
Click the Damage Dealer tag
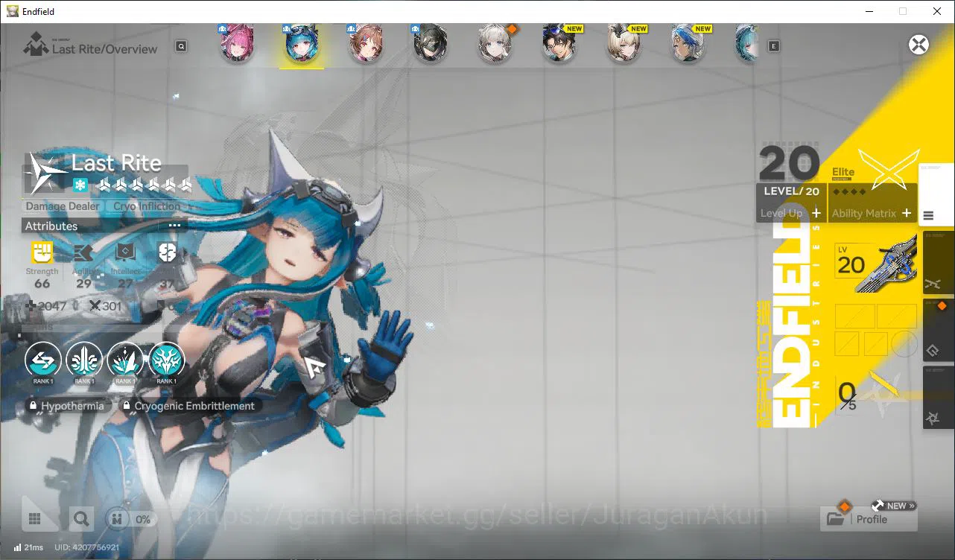point(63,206)
